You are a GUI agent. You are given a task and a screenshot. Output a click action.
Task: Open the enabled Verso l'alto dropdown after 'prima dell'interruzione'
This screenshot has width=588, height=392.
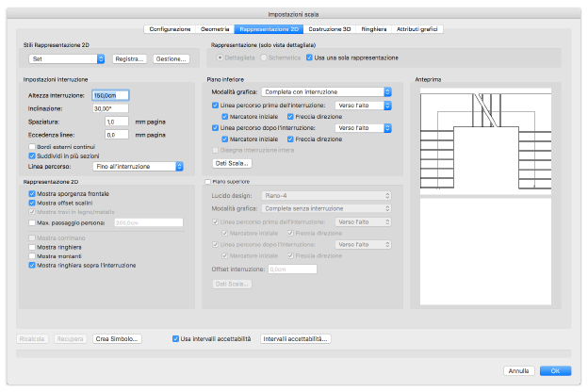click(x=363, y=106)
